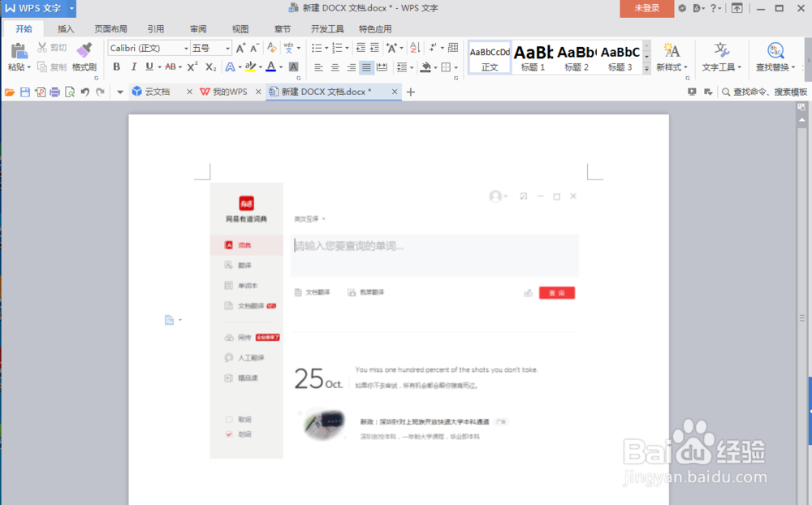This screenshot has width=812, height=505.
Task: Switch to the 插入 ribbon tab
Action: point(65,28)
